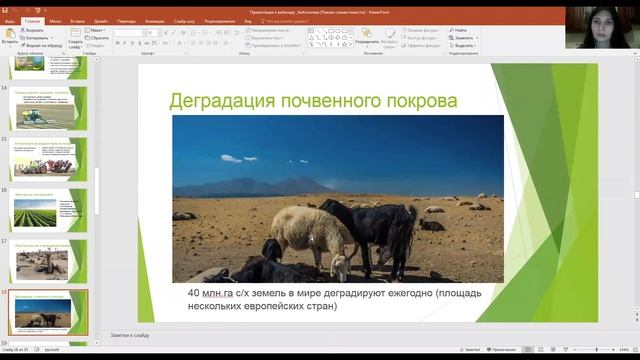Screen dimensions: 640x360
Task: Switch to the Вставка tab
Action: (x=77, y=21)
